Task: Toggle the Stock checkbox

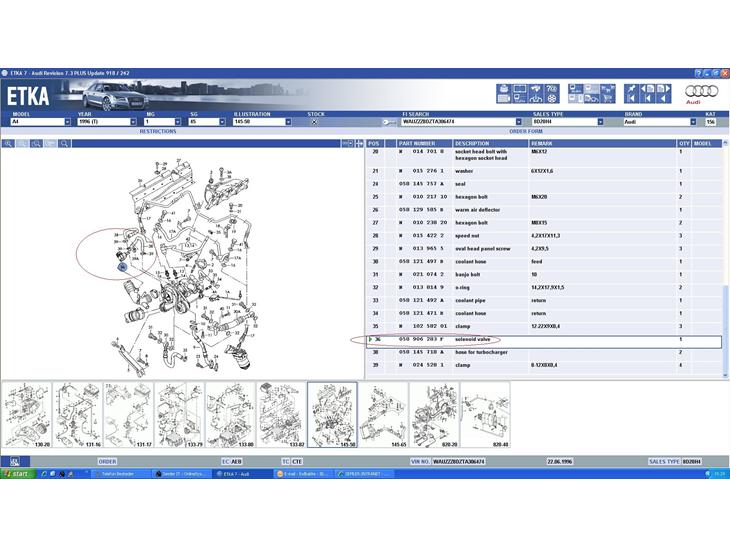Action: [315, 122]
